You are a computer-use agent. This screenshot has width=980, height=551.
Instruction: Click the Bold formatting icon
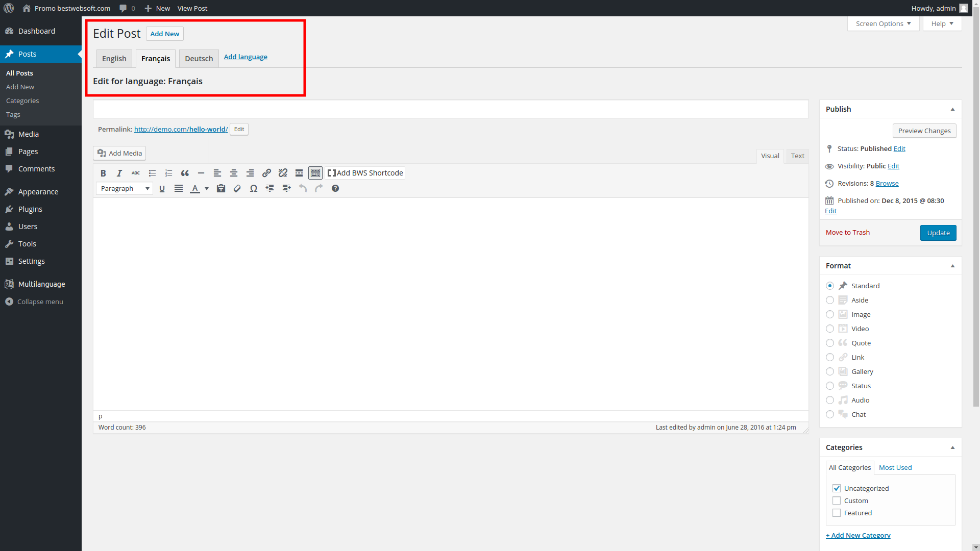(103, 173)
